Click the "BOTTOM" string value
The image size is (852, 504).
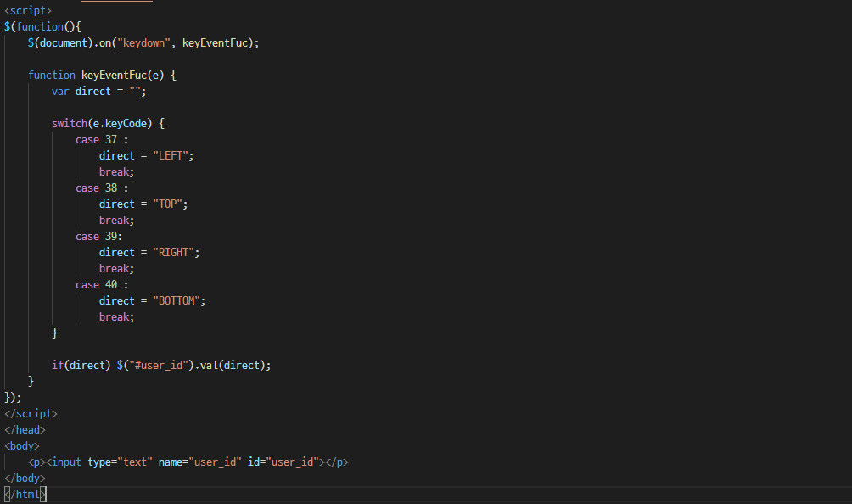[177, 301]
